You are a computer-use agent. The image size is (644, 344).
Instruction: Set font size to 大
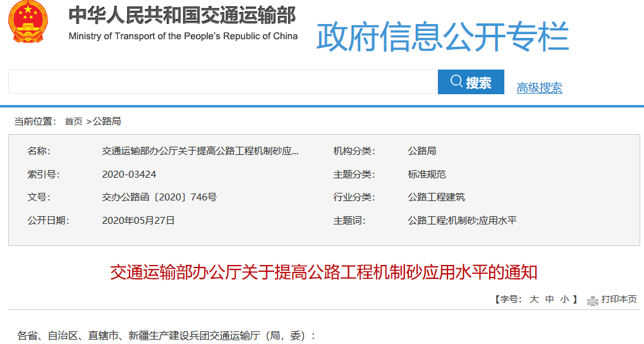click(x=533, y=300)
